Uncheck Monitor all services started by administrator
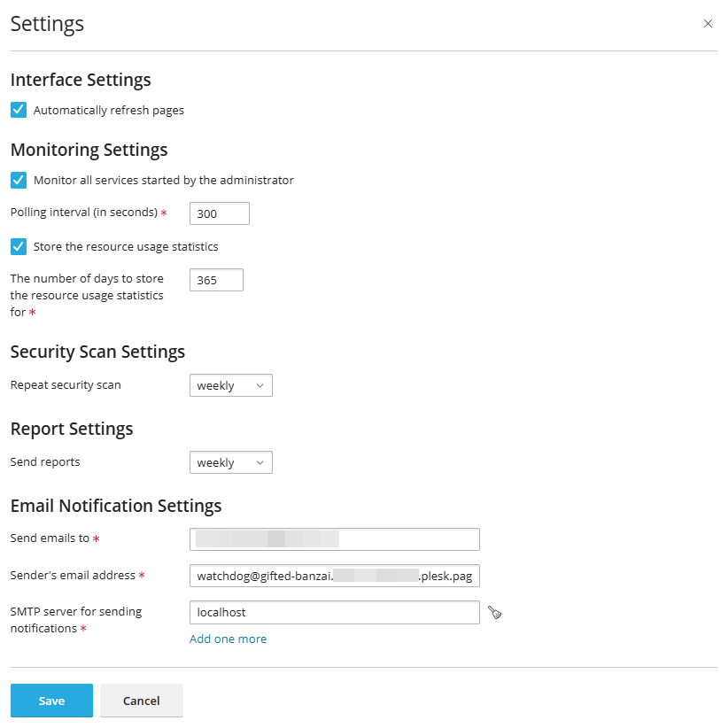Viewport: 721px width, 728px height. click(x=19, y=180)
